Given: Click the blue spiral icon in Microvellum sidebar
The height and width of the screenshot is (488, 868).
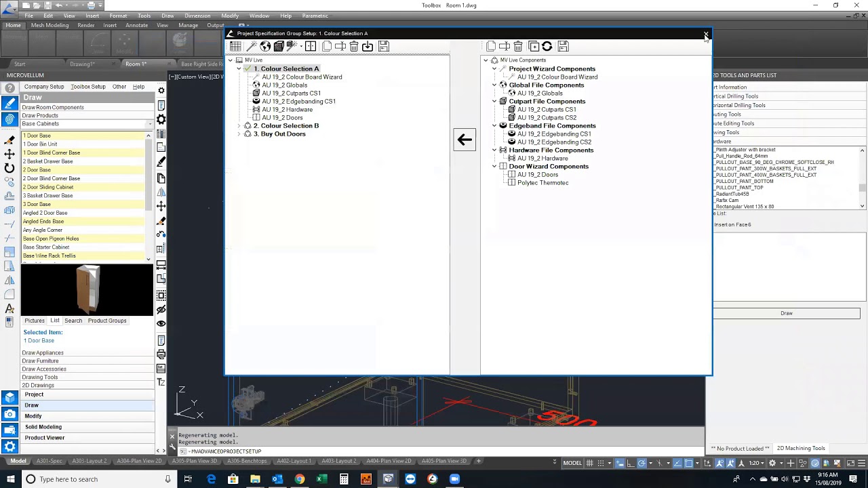Looking at the screenshot, I should 9,119.
